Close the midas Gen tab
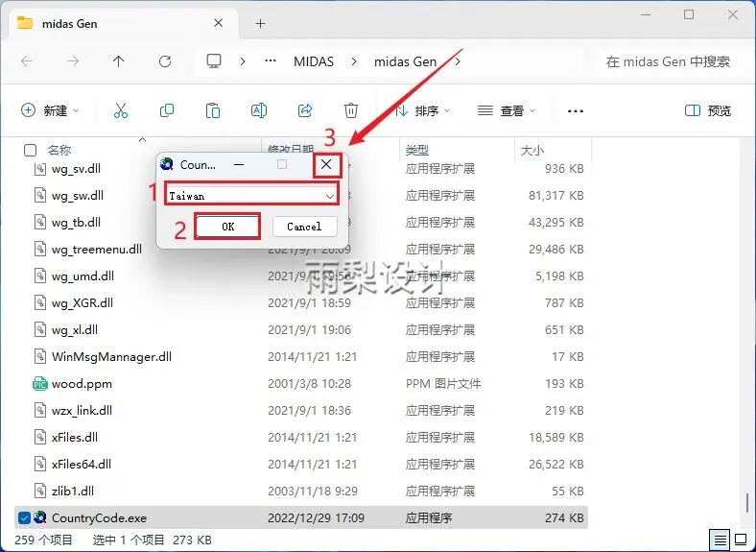Image resolution: width=756 pixels, height=552 pixels. (218, 23)
